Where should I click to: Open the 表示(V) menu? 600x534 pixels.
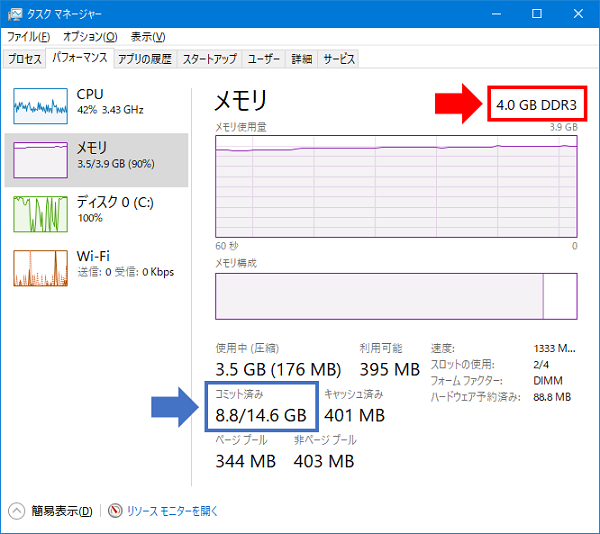pos(148,37)
